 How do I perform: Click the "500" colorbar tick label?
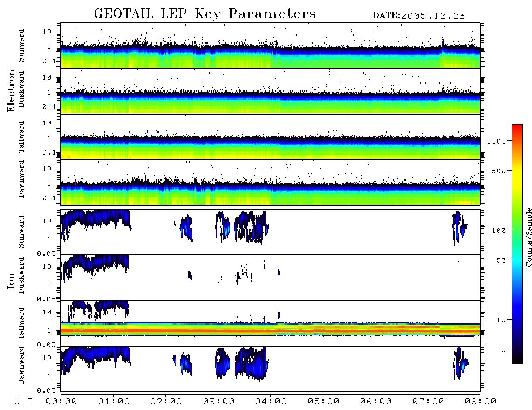(x=498, y=171)
